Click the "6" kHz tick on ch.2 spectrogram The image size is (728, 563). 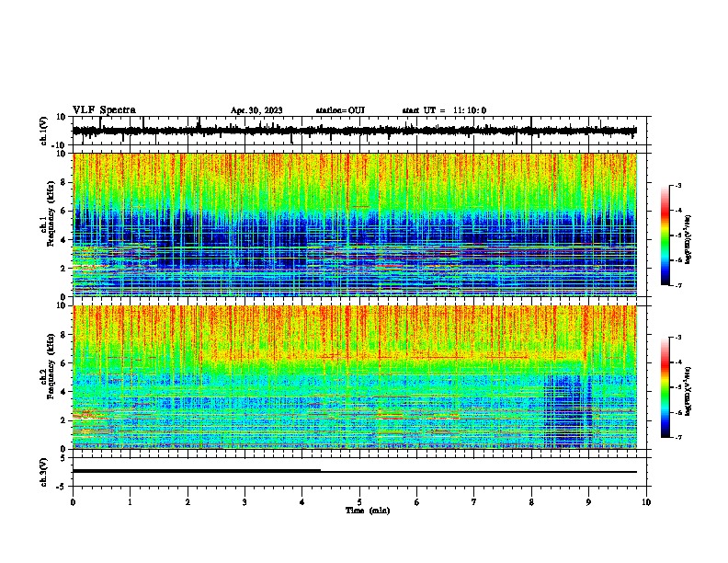tap(63, 363)
